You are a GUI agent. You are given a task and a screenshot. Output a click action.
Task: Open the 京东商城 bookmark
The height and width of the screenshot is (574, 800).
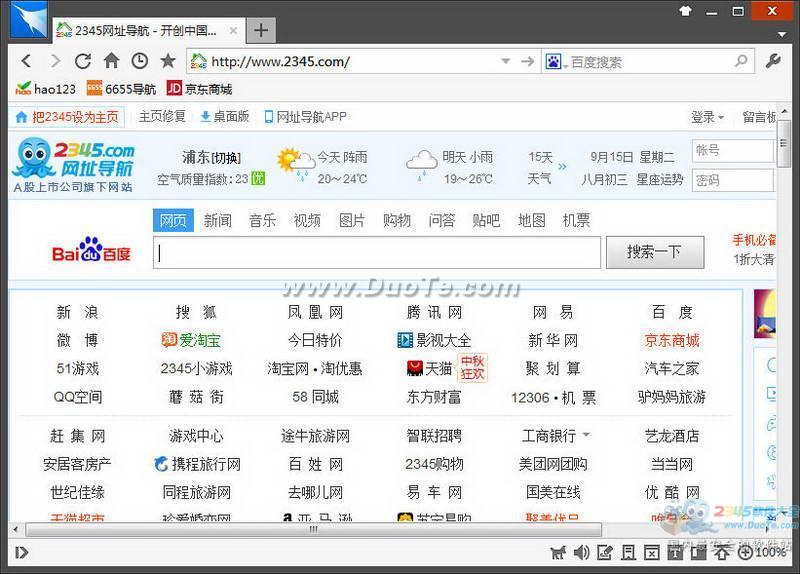coord(199,89)
